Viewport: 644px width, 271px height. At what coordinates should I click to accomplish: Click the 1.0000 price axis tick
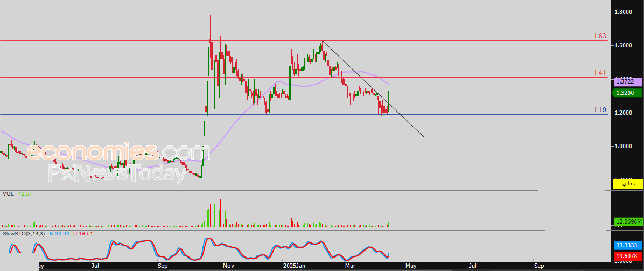624,146
